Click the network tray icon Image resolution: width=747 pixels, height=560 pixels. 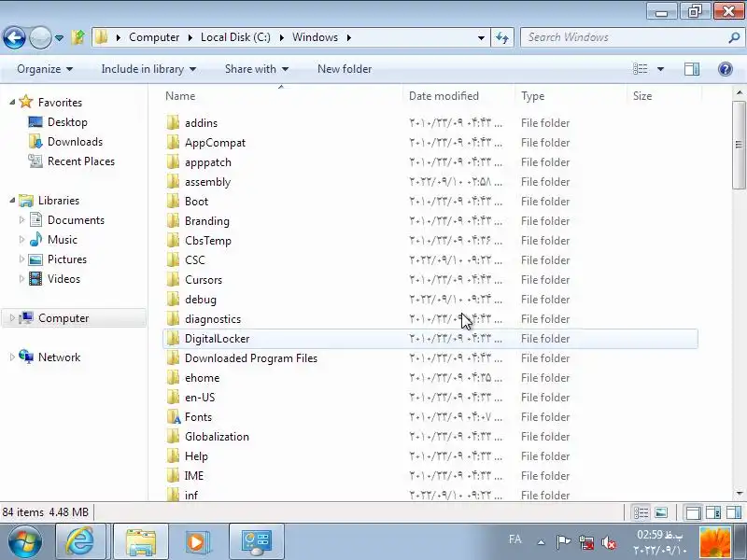point(586,542)
